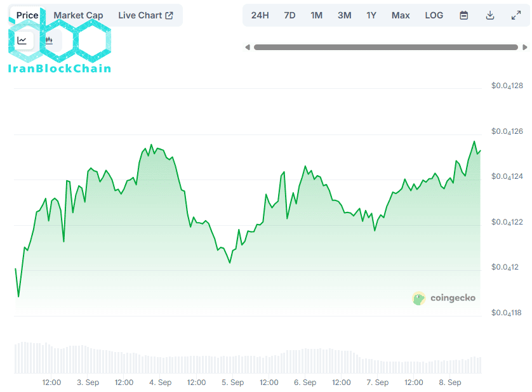Show the 1Y time range
532x392 pixels.
(x=371, y=15)
